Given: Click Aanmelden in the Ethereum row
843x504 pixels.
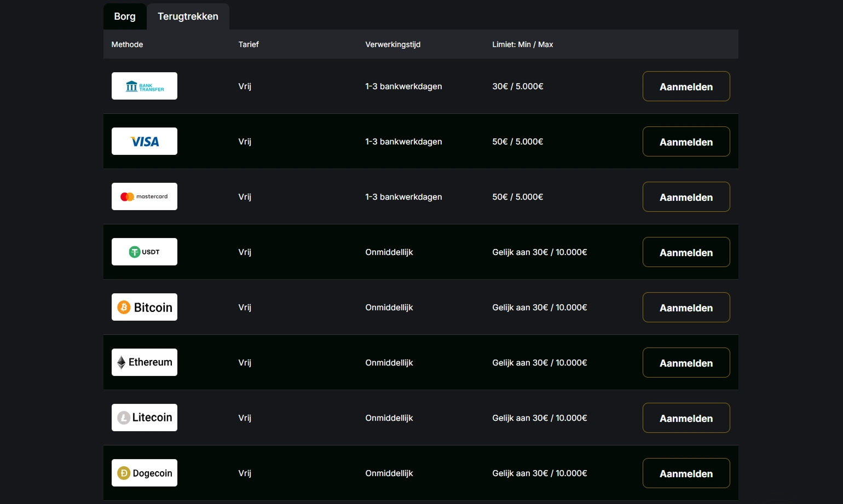Looking at the screenshot, I should coord(686,363).
